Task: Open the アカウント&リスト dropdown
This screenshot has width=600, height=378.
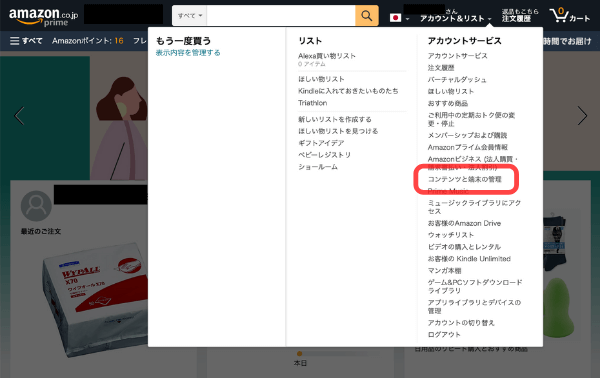Action: pos(455,18)
